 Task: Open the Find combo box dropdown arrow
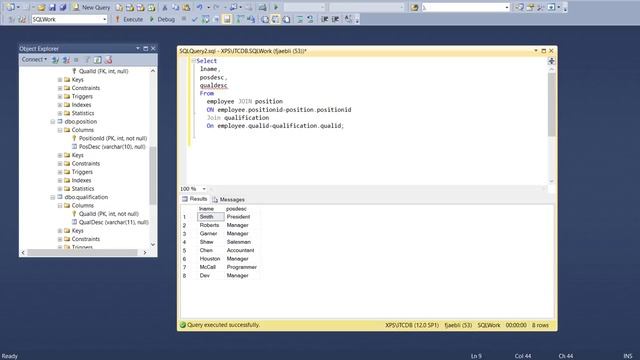click(x=507, y=7)
